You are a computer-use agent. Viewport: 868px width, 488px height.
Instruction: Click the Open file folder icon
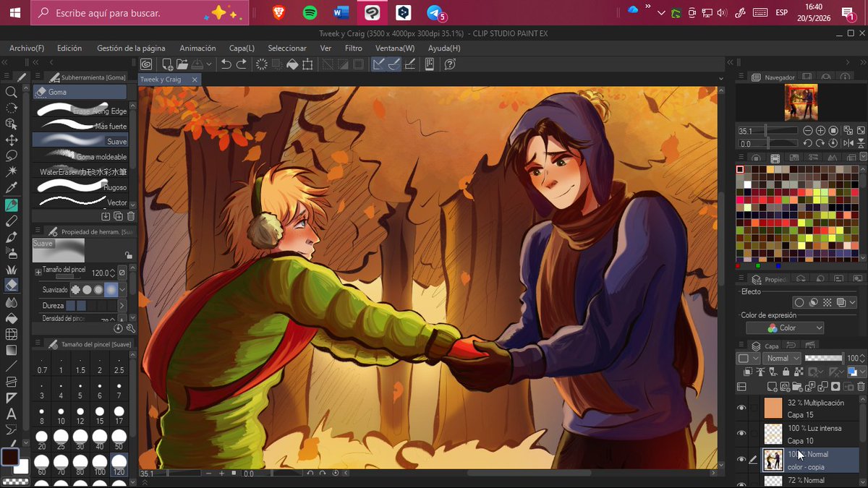click(x=182, y=64)
